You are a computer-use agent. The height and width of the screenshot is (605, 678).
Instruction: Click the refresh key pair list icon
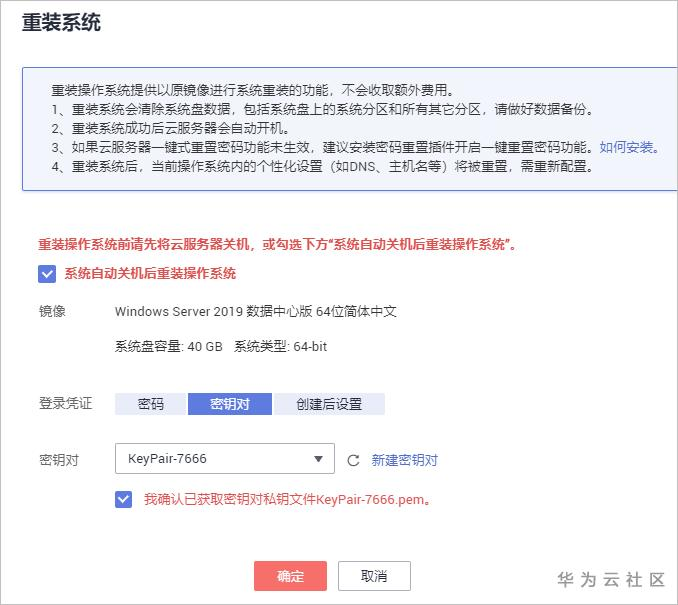[x=352, y=461]
